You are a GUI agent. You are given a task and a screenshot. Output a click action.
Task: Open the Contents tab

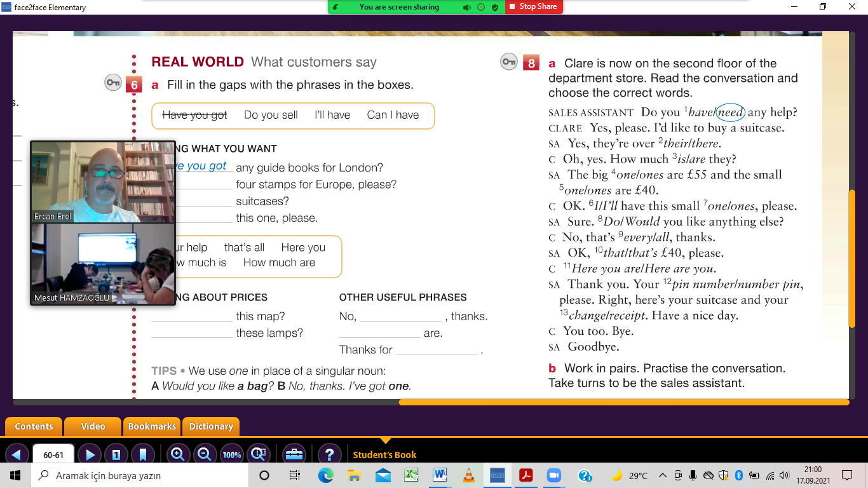coord(34,426)
